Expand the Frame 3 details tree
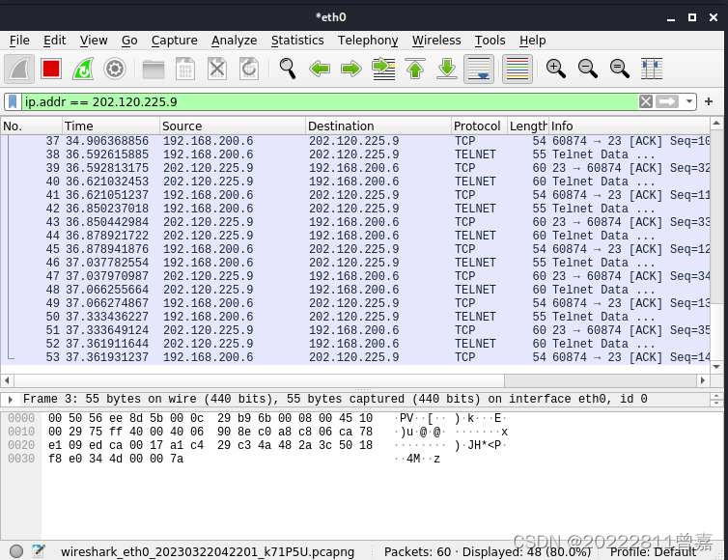 (x=11, y=399)
